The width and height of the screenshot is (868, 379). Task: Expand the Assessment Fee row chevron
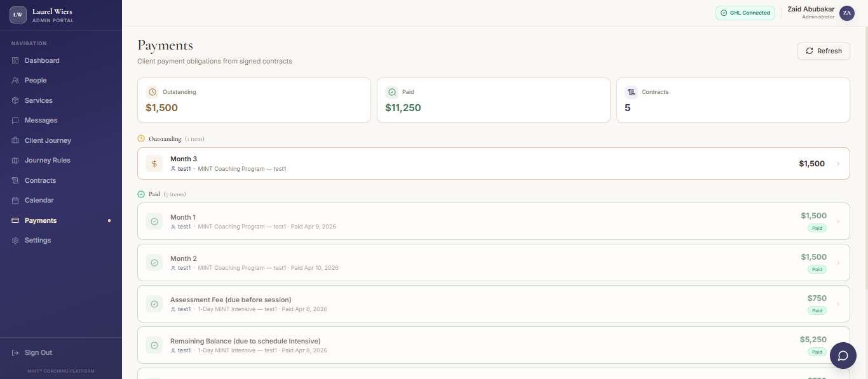coord(838,304)
